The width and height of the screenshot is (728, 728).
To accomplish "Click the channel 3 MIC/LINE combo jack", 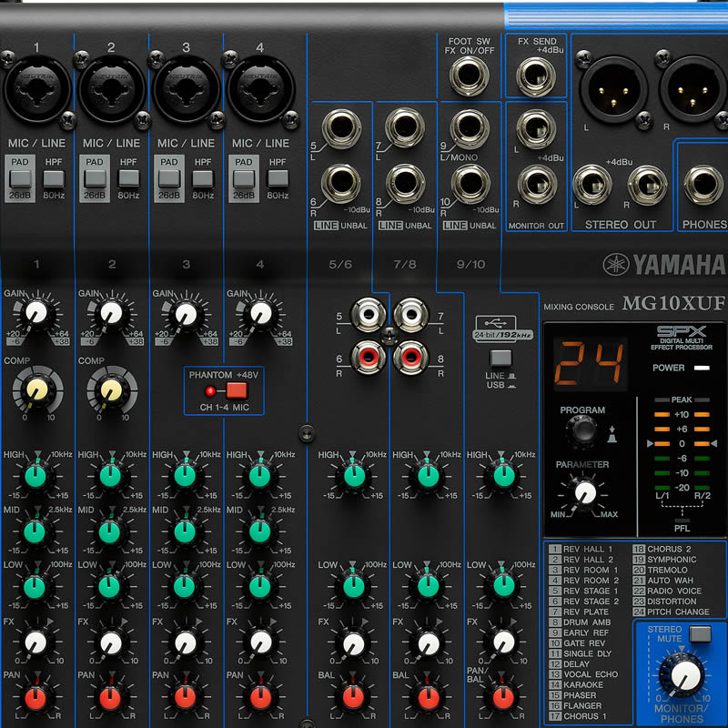I will coord(187,88).
